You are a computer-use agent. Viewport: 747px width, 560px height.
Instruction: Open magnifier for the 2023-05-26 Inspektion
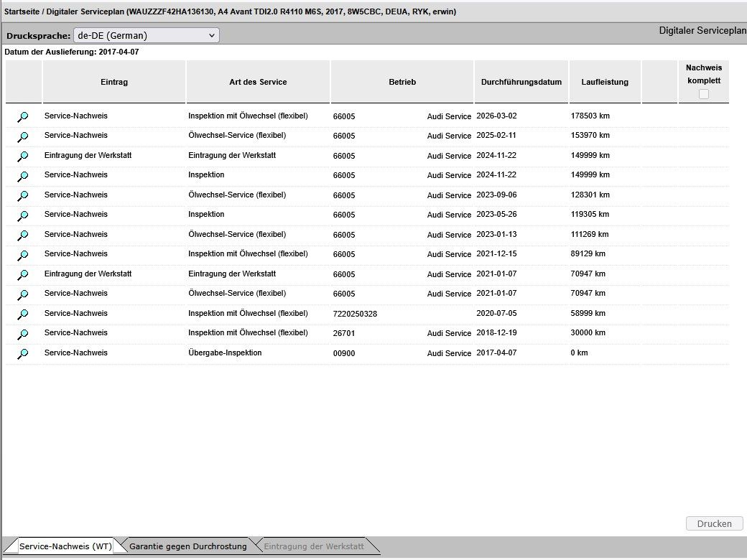[23, 215]
